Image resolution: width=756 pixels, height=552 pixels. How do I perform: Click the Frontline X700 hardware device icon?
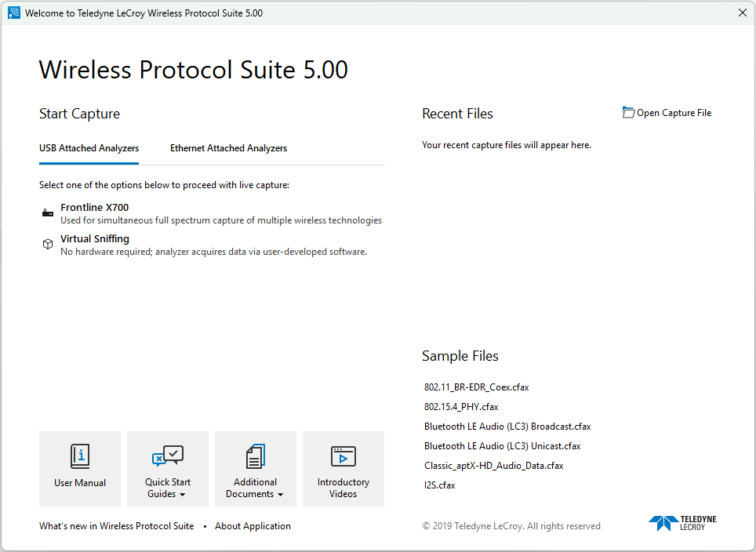click(48, 213)
